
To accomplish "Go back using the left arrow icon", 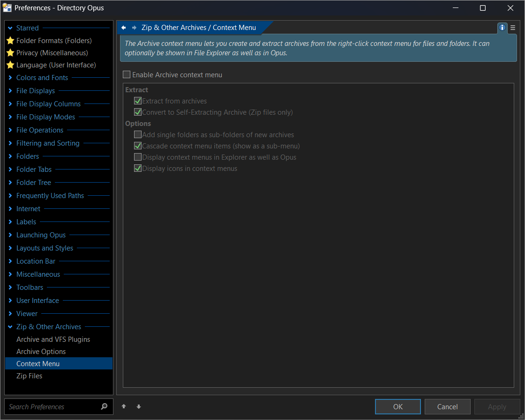I will click(124, 28).
